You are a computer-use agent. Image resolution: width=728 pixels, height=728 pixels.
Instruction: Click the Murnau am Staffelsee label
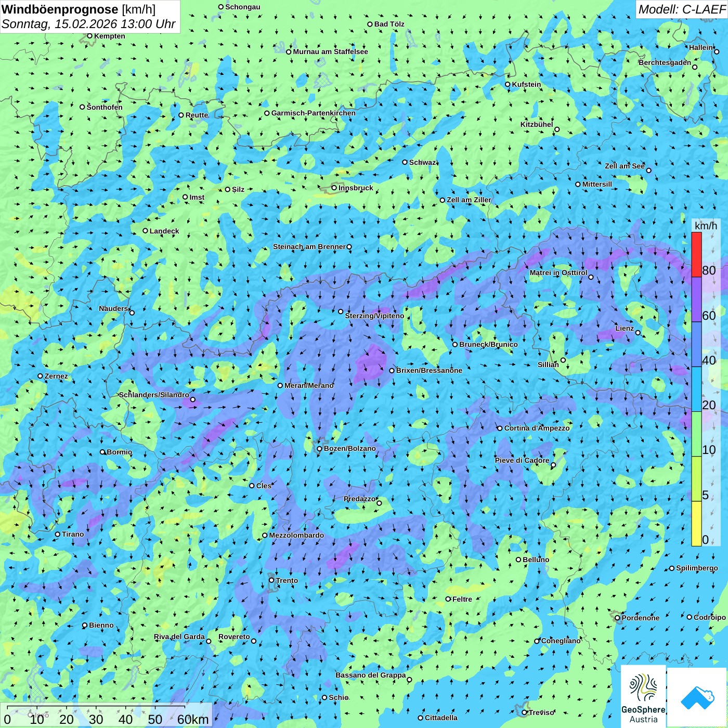coord(330,51)
